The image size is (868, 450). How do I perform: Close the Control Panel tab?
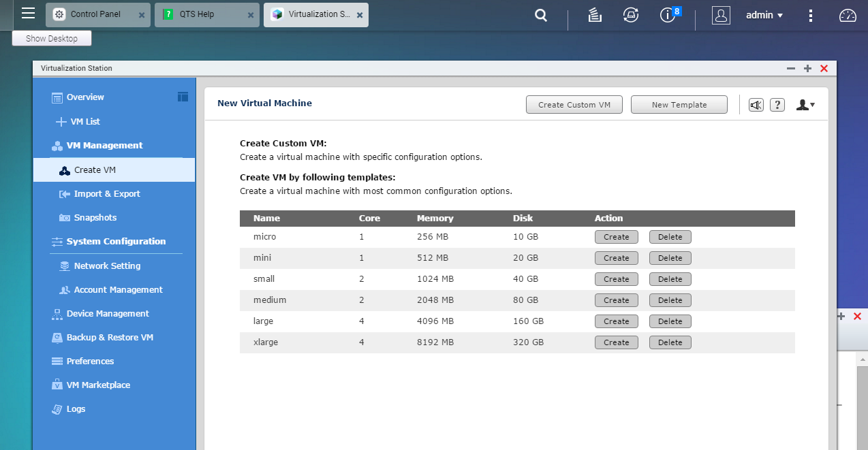[142, 15]
